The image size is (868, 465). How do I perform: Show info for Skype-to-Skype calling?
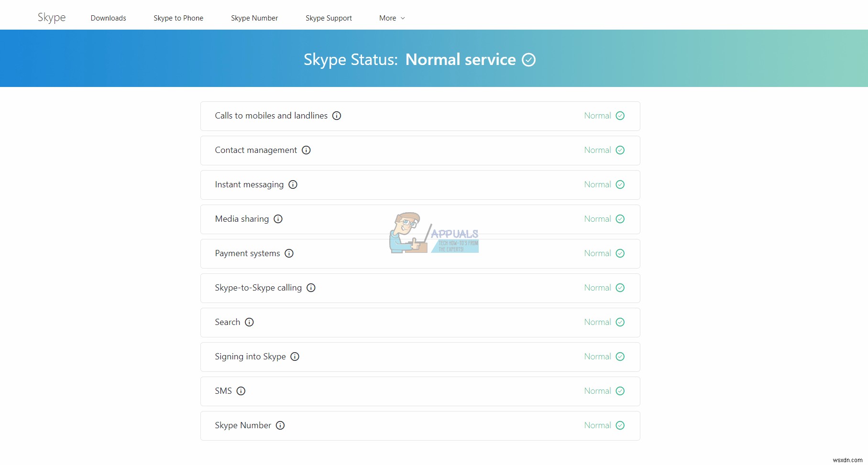(311, 288)
